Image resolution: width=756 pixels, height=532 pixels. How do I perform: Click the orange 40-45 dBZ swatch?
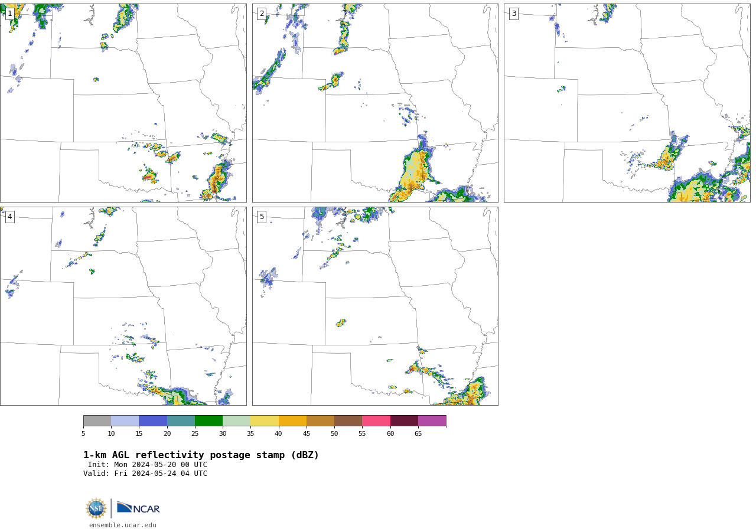click(x=292, y=421)
